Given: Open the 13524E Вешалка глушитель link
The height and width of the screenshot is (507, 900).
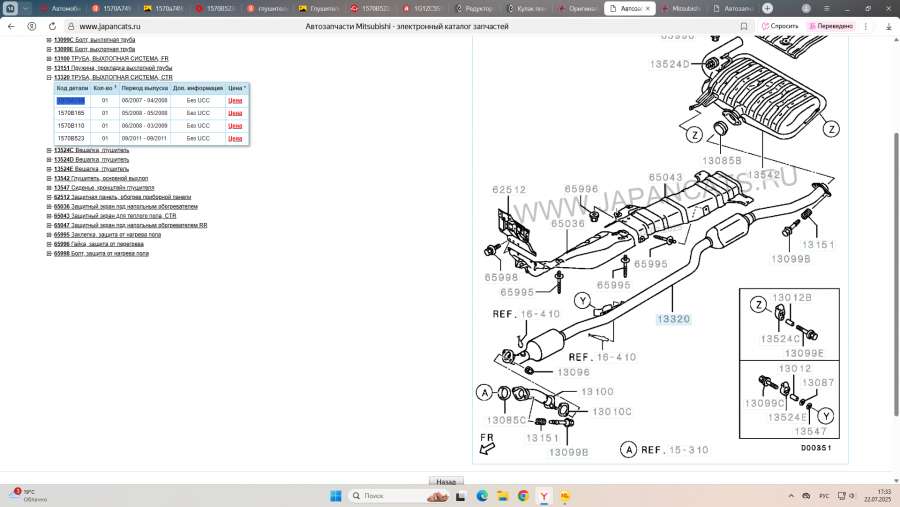Looking at the screenshot, I should coord(91,169).
